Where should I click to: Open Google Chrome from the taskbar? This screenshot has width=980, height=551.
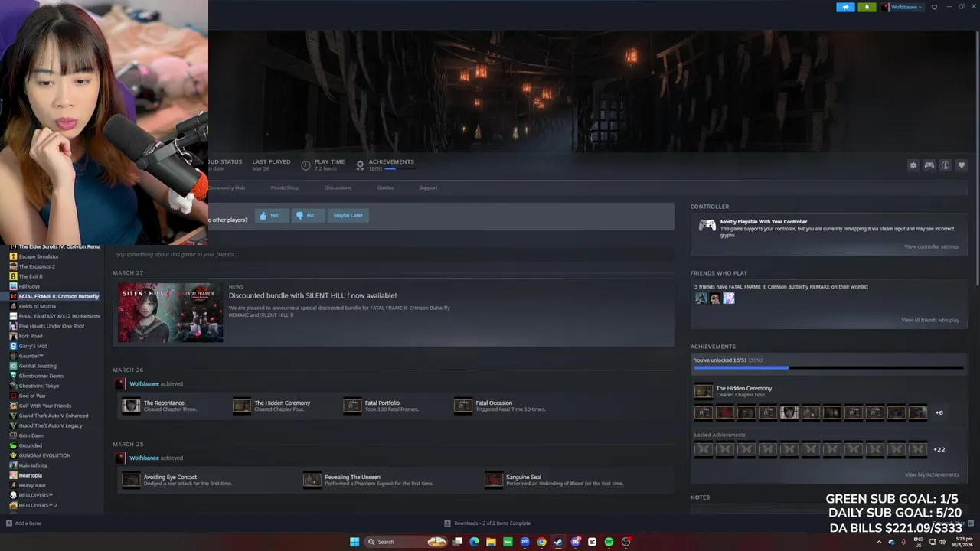[541, 542]
